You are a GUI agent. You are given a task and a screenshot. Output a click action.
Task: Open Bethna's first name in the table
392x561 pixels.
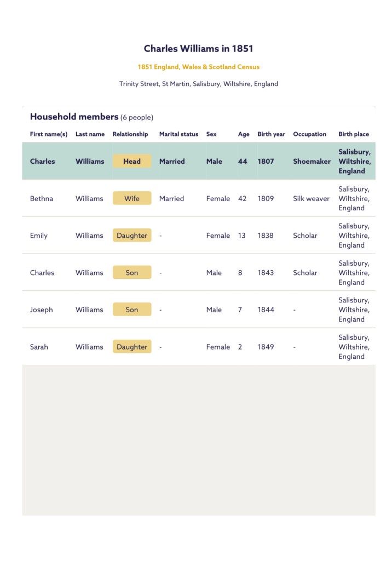[42, 198]
